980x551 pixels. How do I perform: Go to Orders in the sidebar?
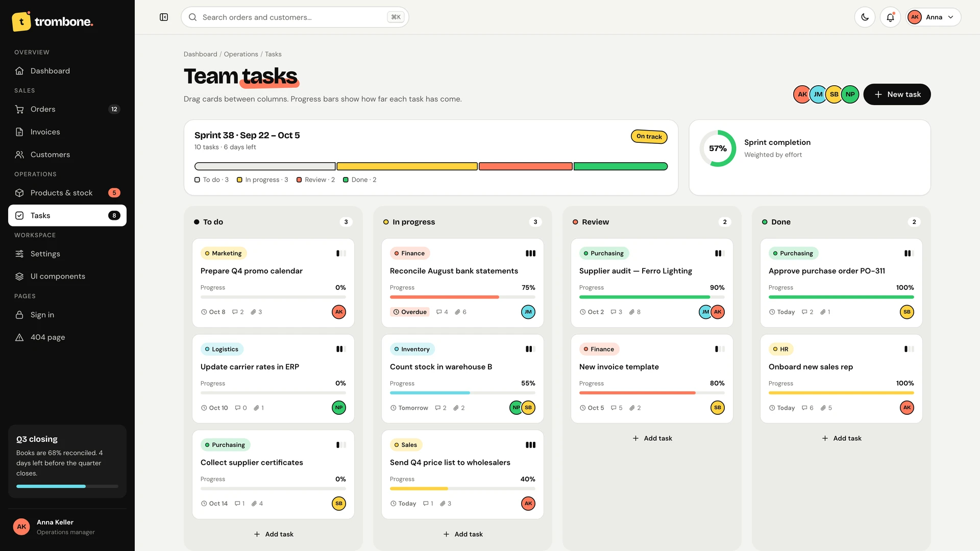point(67,109)
